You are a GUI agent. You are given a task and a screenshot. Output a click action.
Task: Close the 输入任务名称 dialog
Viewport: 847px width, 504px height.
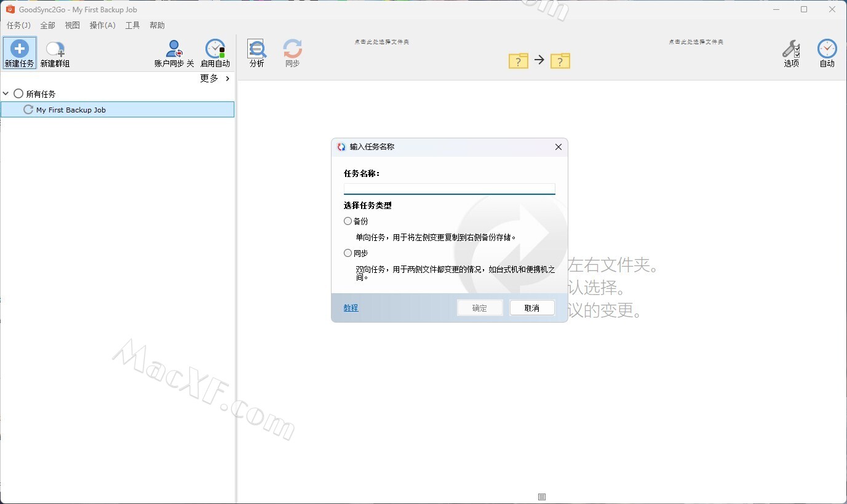(x=558, y=147)
